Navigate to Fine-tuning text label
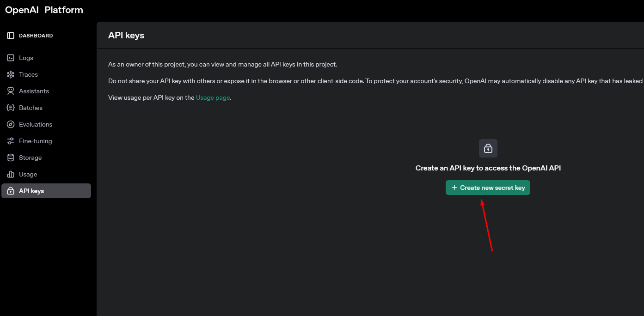 [36, 141]
